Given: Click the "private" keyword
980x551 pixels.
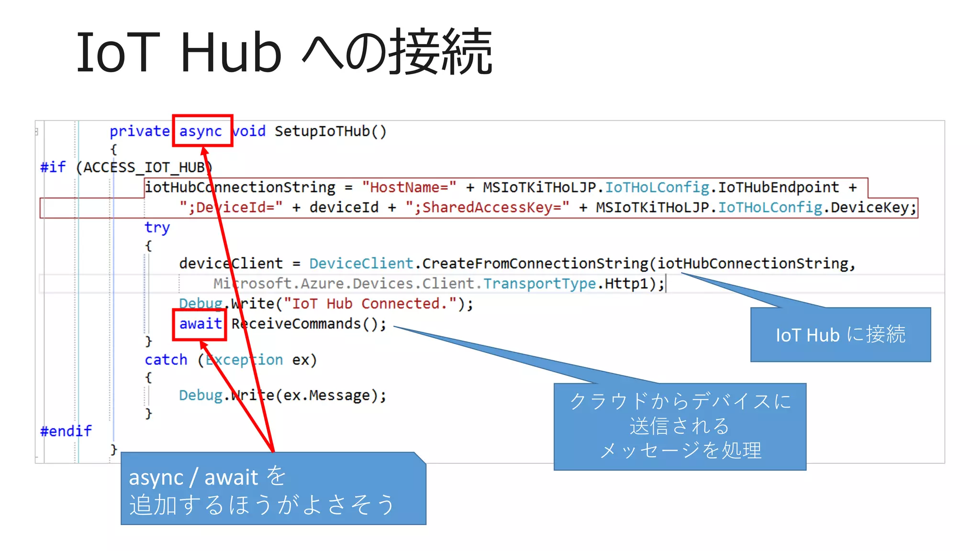Looking at the screenshot, I should (139, 131).
